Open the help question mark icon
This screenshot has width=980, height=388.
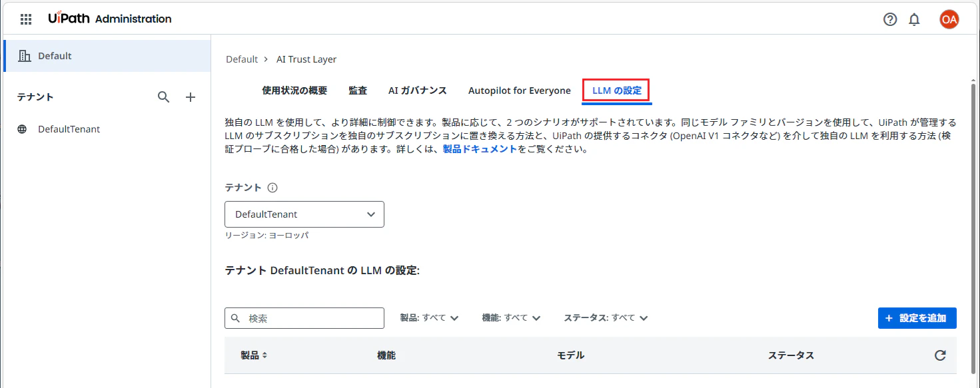890,19
